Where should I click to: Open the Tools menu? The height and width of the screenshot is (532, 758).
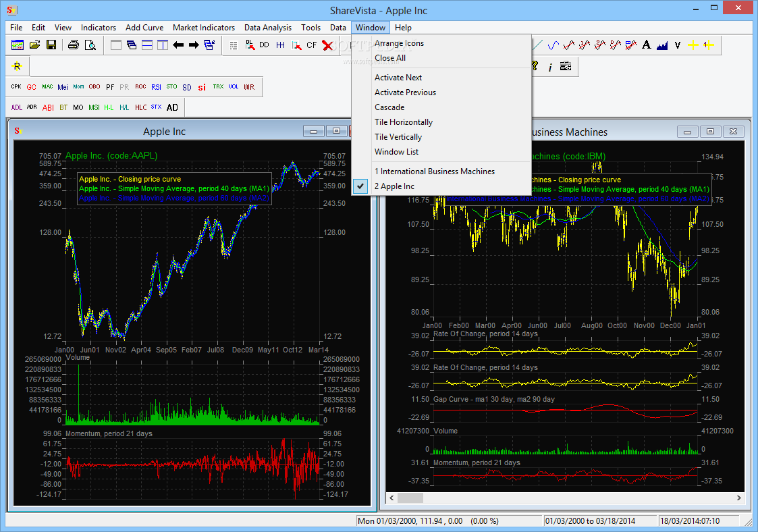click(310, 28)
